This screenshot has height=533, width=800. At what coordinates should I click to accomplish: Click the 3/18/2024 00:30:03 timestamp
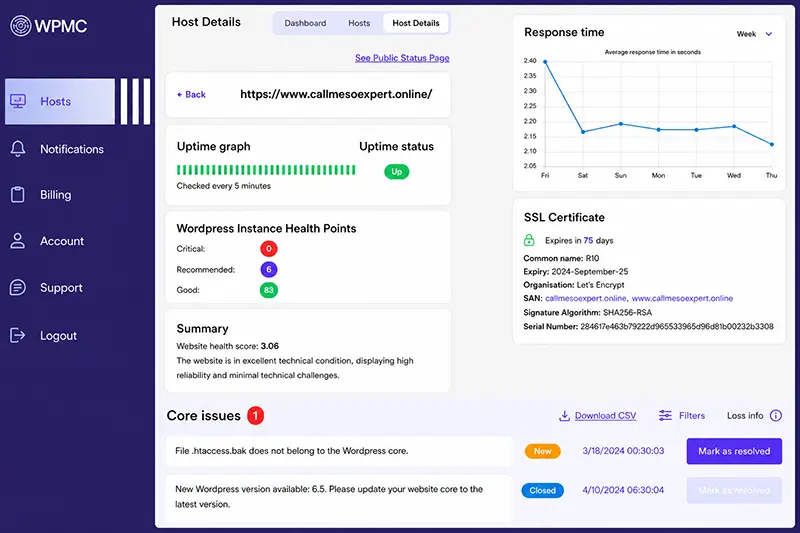623,451
